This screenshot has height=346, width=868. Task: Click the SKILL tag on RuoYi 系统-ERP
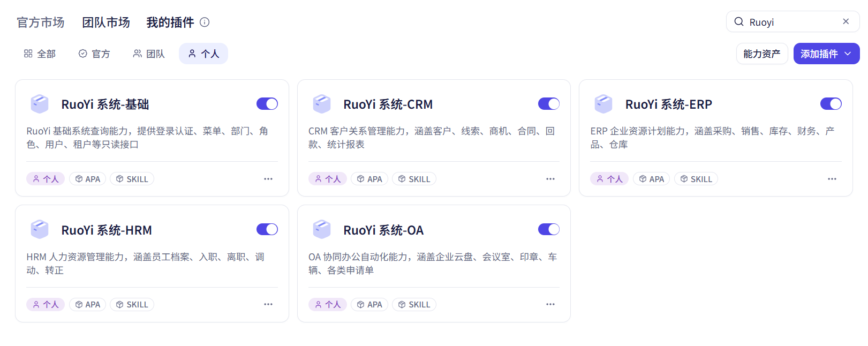pos(696,179)
